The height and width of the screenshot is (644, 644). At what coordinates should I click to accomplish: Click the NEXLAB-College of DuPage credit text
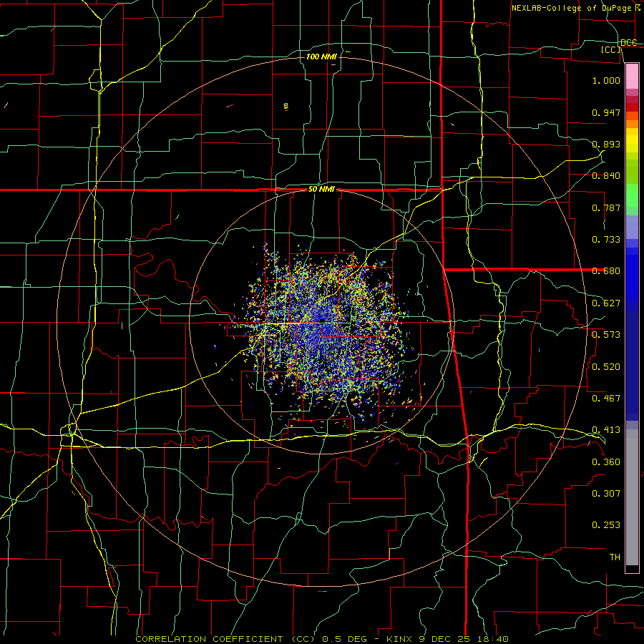coord(571,8)
